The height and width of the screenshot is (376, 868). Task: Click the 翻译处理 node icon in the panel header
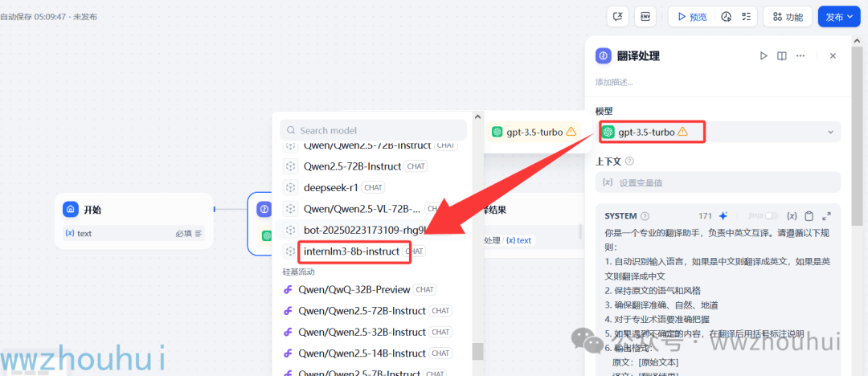[x=604, y=56]
